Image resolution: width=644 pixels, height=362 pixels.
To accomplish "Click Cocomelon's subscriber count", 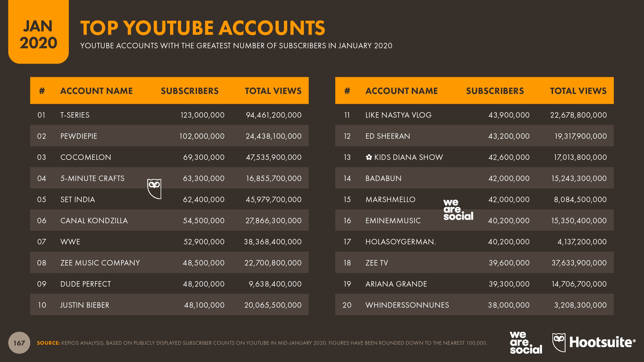I will pos(203,157).
